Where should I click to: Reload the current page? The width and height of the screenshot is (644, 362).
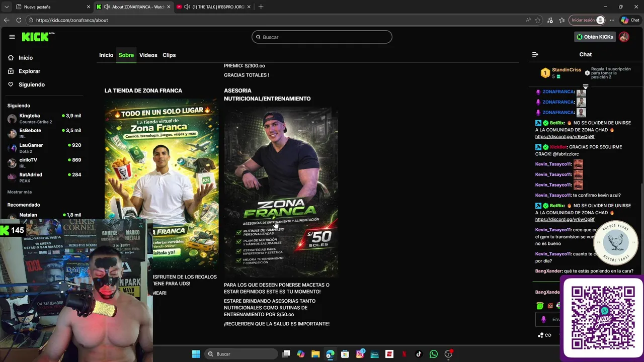tap(19, 20)
